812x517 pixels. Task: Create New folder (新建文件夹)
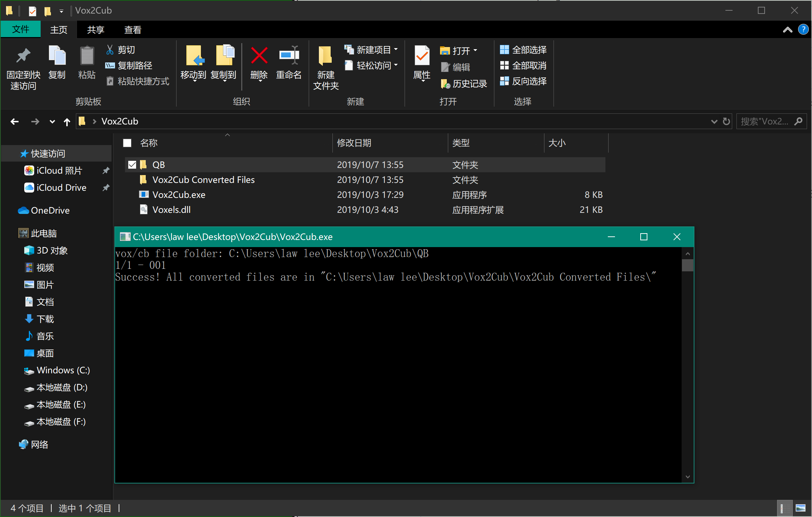326,68
